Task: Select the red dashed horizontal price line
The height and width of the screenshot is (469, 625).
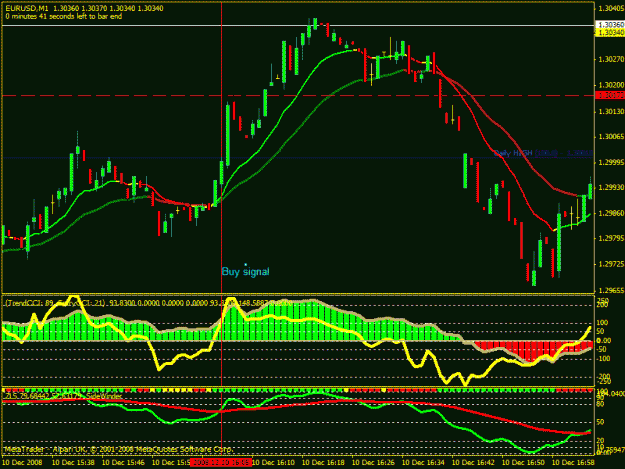Action: pos(298,96)
